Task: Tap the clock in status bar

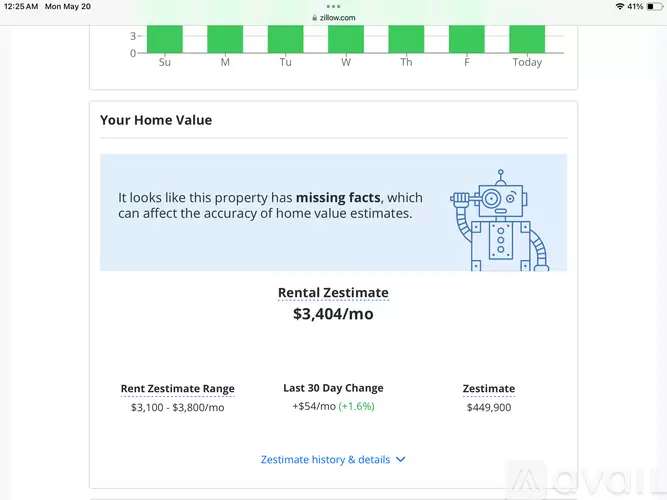Action: pyautogui.click(x=21, y=6)
